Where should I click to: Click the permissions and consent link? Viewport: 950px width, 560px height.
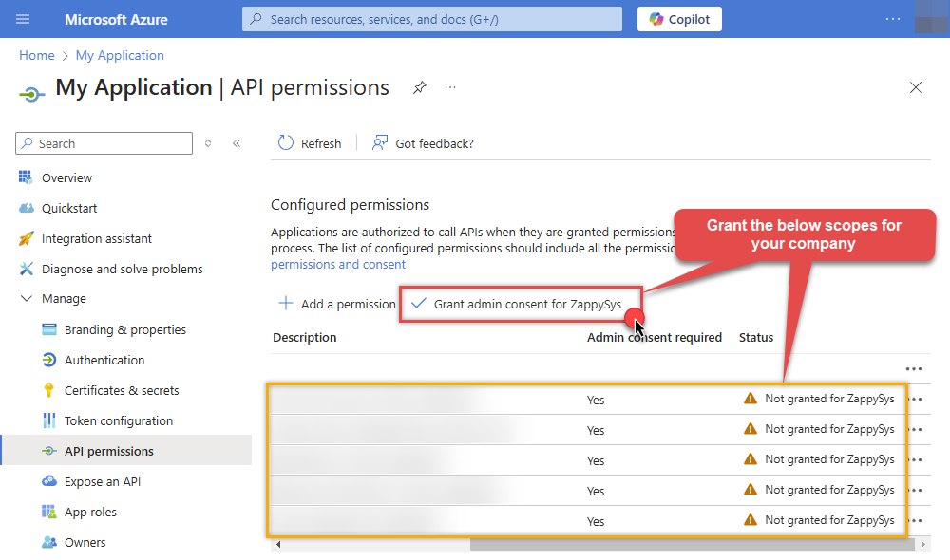[x=338, y=265]
